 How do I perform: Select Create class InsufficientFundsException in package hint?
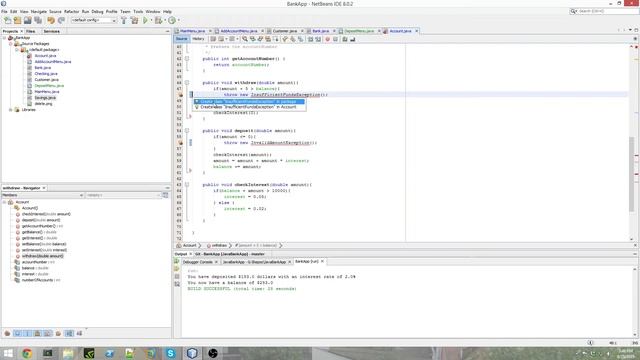(249, 102)
